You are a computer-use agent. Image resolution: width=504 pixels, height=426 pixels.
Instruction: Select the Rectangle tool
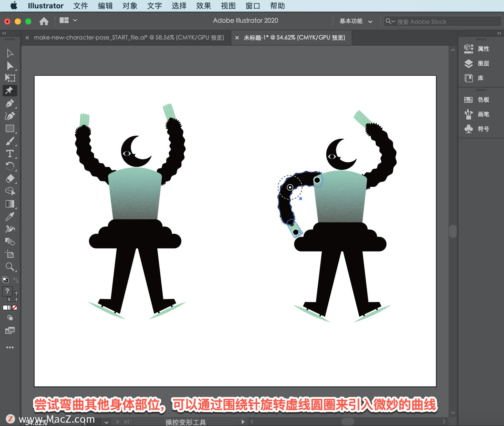tap(10, 129)
